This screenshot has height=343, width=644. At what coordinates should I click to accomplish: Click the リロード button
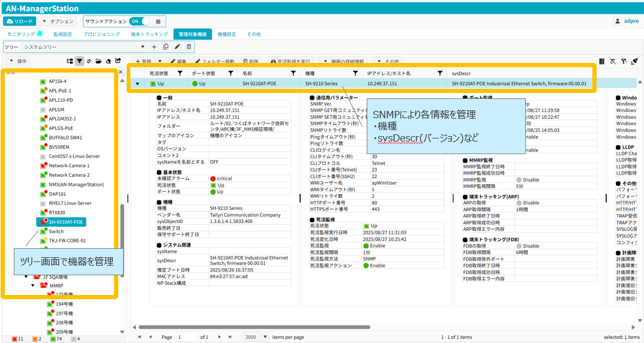pyautogui.click(x=19, y=21)
